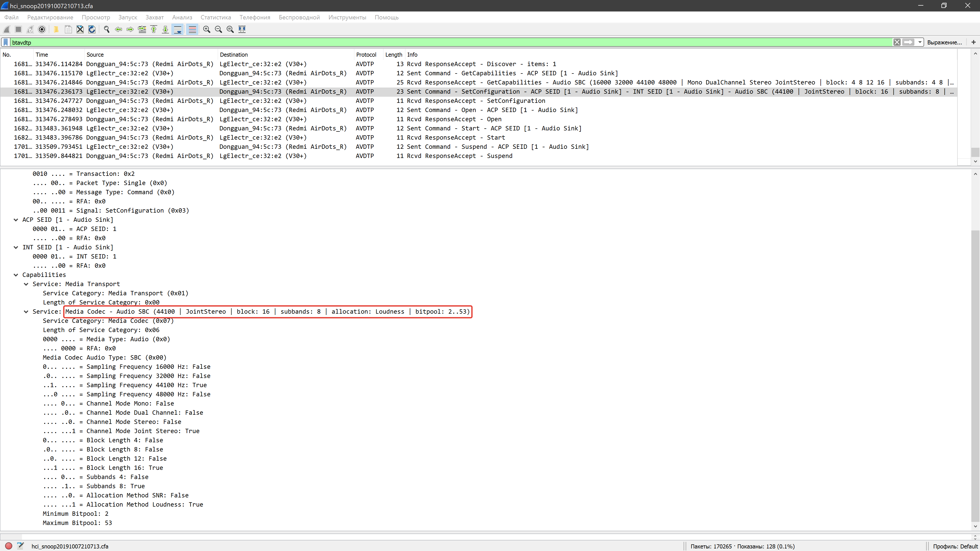This screenshot has width=980, height=551.
Task: Click the Выражение... button
Action: pos(944,42)
